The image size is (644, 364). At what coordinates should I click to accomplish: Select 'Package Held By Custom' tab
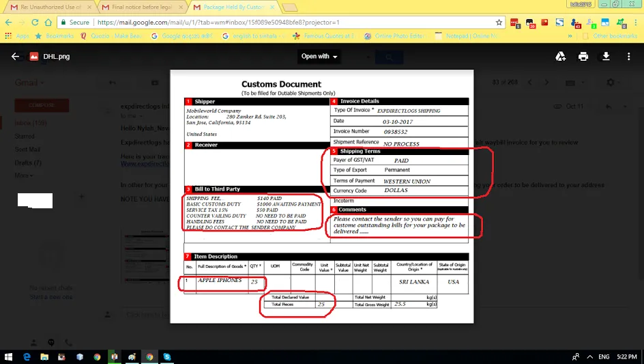pos(234,7)
